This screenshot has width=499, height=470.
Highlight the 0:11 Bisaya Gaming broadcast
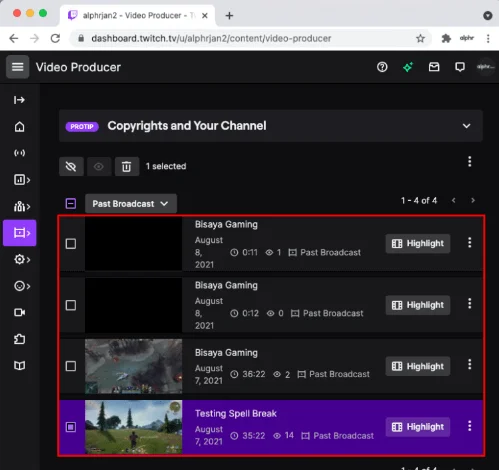(418, 243)
